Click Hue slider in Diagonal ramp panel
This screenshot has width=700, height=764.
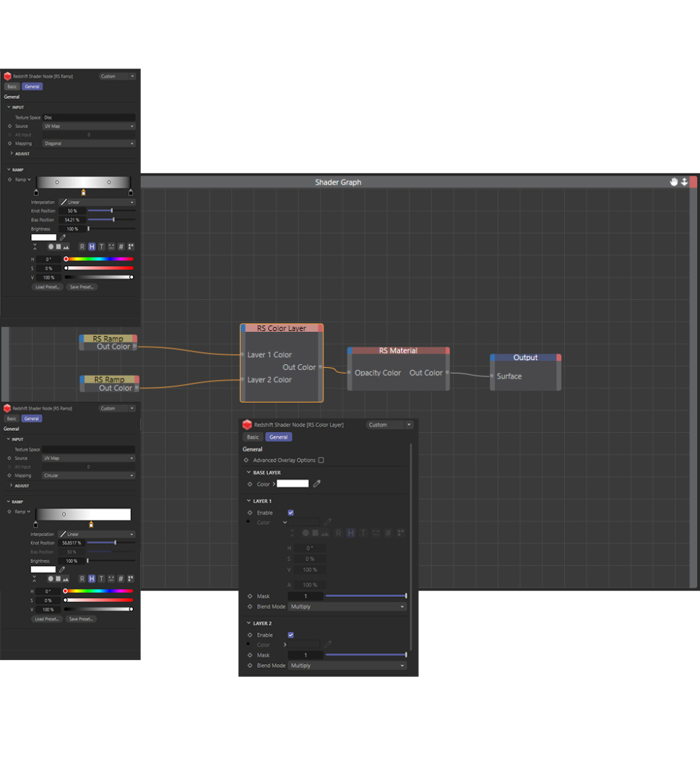(99, 259)
